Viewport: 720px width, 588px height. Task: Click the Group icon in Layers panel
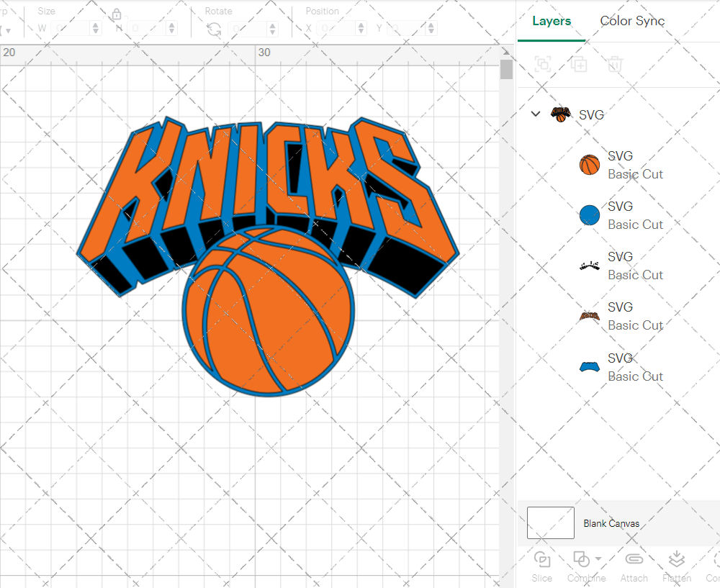tap(543, 64)
